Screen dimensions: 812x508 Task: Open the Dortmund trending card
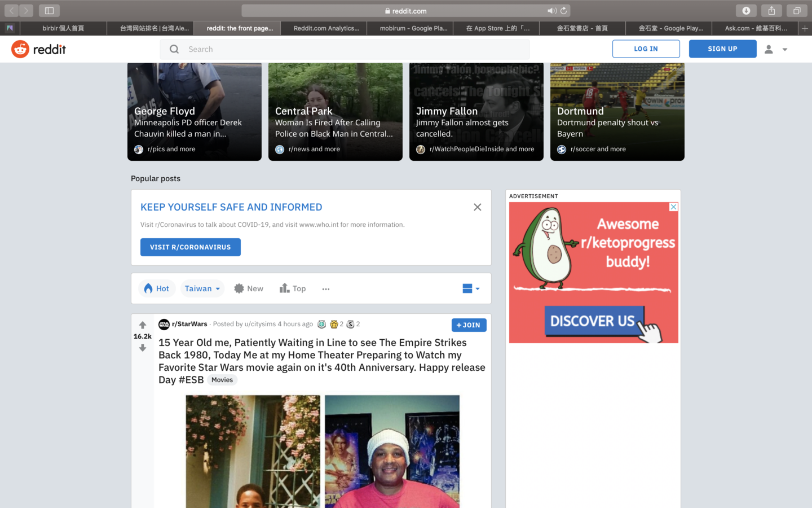[x=617, y=112]
